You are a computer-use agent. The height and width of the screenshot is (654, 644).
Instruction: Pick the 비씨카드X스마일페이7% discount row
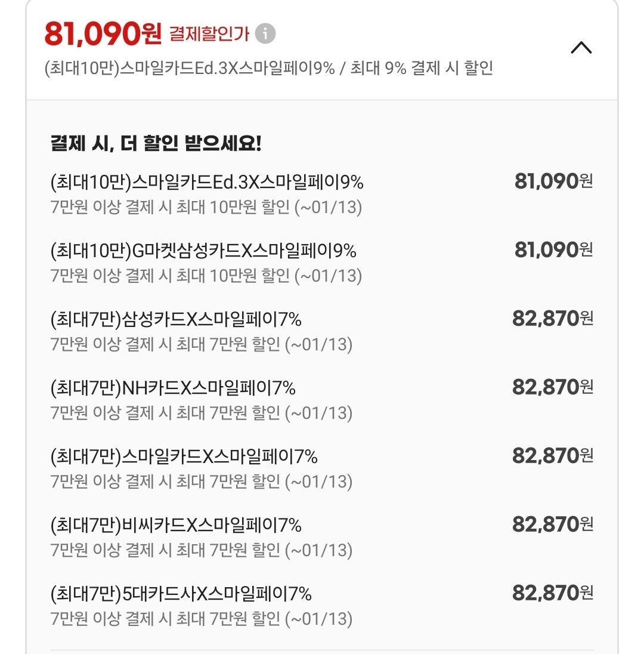[177, 525]
